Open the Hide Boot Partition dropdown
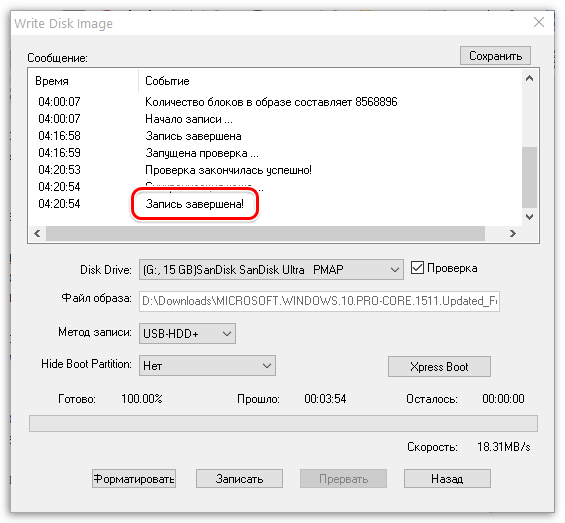Screen dimensions: 565x523 [207, 365]
